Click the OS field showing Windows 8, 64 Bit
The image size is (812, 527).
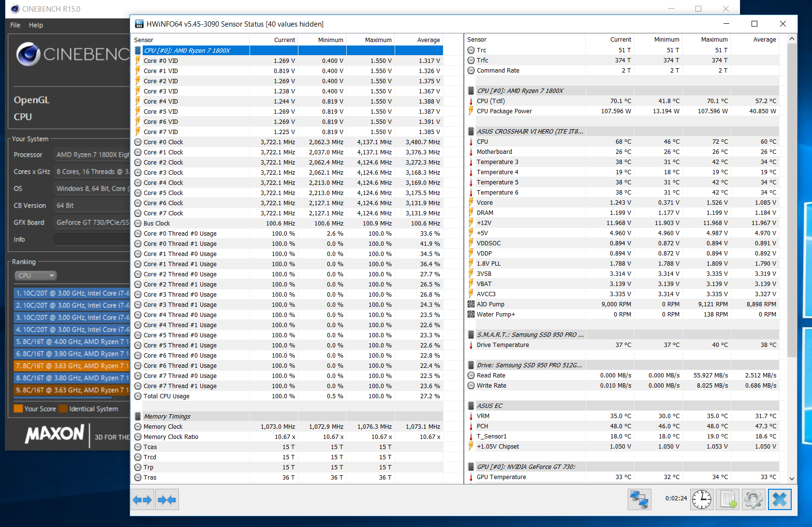[91, 188]
